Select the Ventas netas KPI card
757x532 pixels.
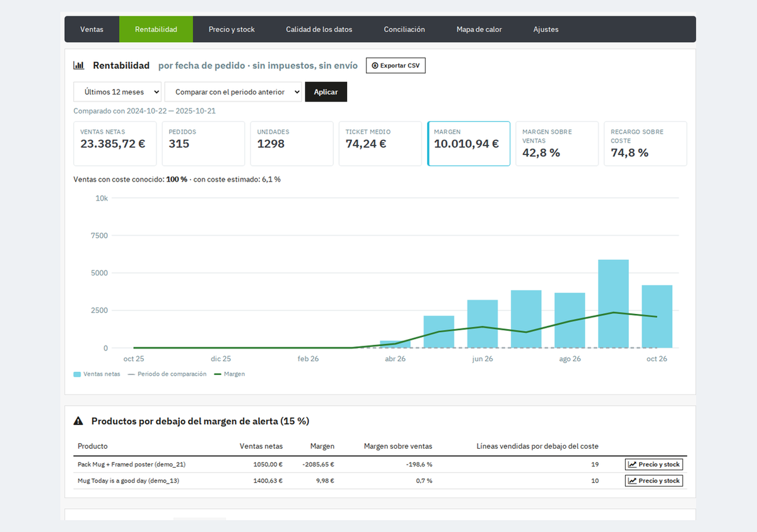[115, 144]
